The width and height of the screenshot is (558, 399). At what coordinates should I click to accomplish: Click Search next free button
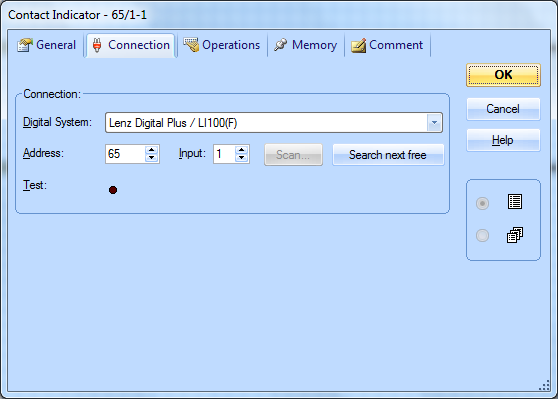[388, 155]
